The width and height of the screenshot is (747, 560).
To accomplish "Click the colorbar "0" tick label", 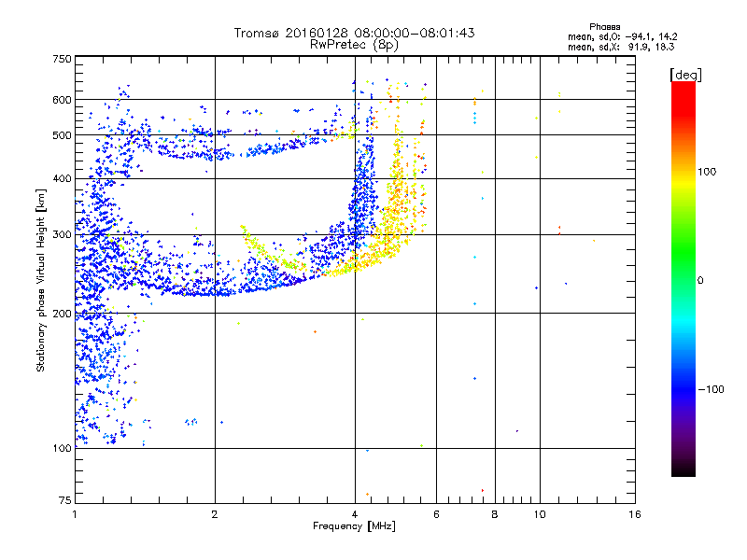I will point(700,281).
